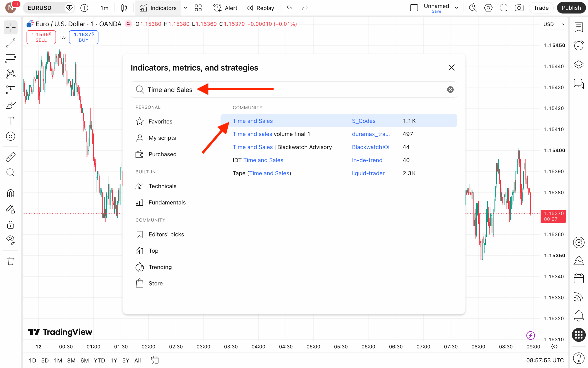
Task: Open chart settings hexagon icon
Action: click(x=488, y=8)
